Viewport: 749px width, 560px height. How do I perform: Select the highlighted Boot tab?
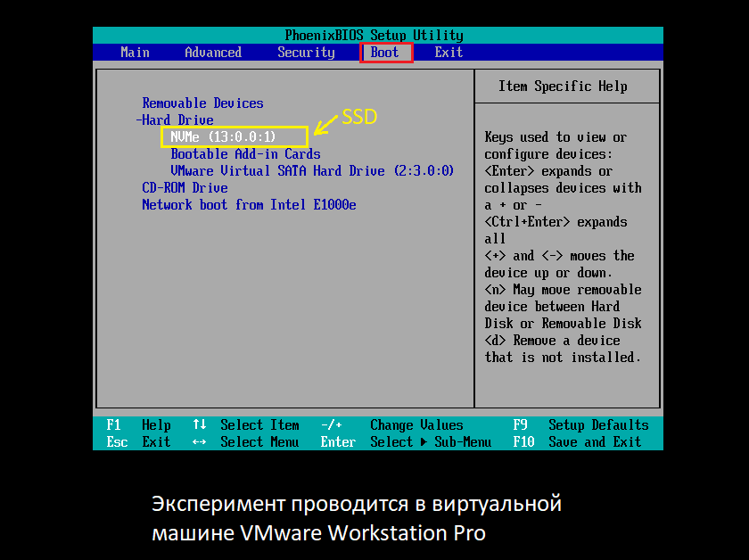click(x=383, y=52)
